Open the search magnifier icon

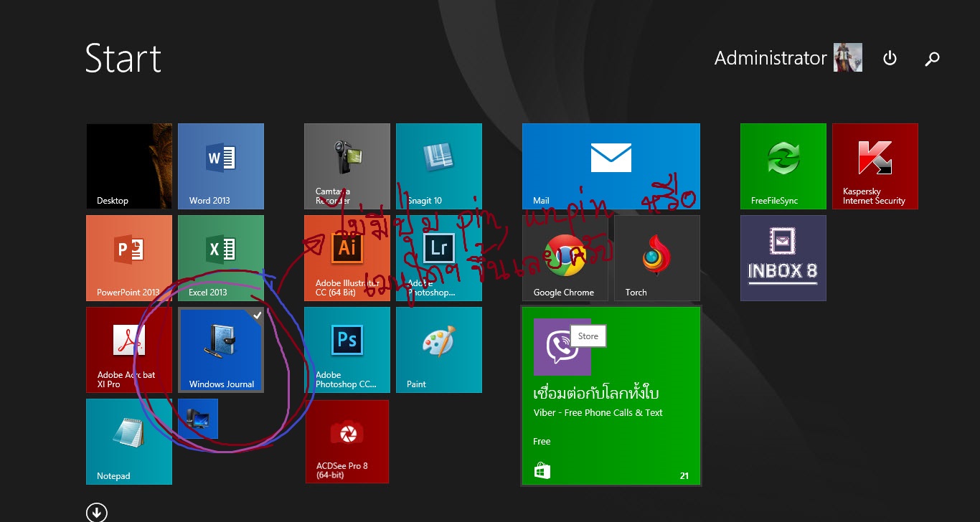click(x=932, y=59)
